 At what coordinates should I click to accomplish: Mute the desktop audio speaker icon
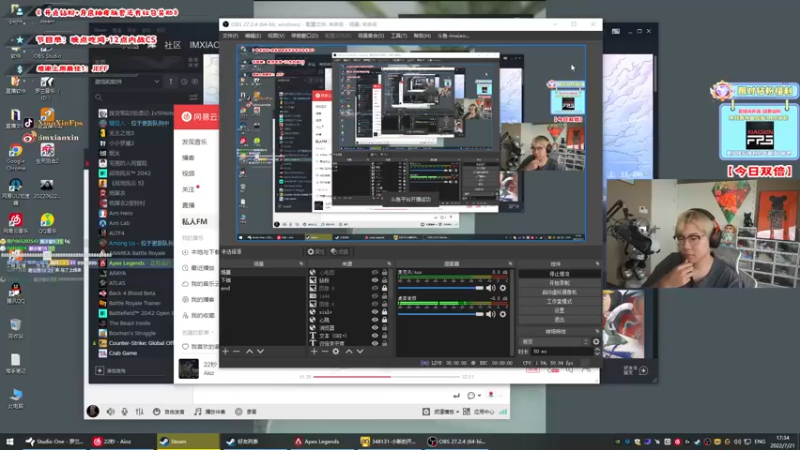[x=490, y=314]
